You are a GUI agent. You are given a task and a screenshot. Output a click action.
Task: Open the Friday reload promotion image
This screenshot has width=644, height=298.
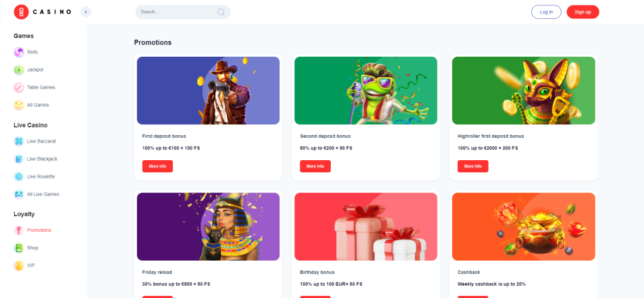pos(208,226)
